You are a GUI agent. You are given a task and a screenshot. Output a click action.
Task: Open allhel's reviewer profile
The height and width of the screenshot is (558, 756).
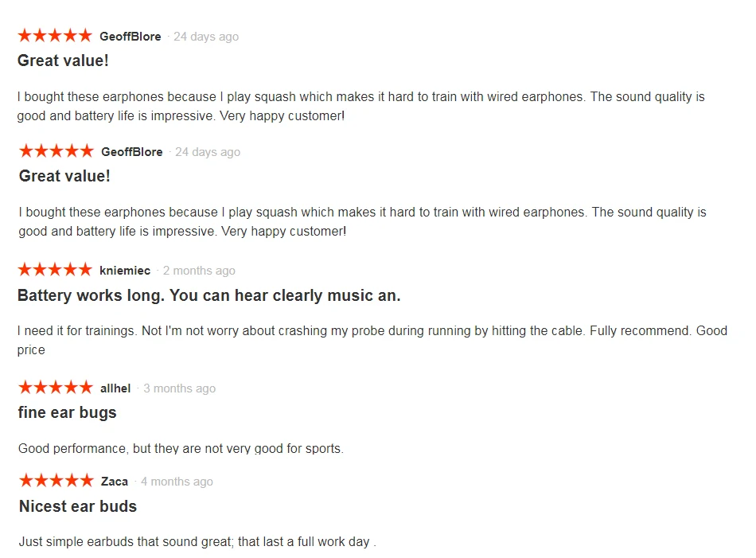click(x=115, y=388)
